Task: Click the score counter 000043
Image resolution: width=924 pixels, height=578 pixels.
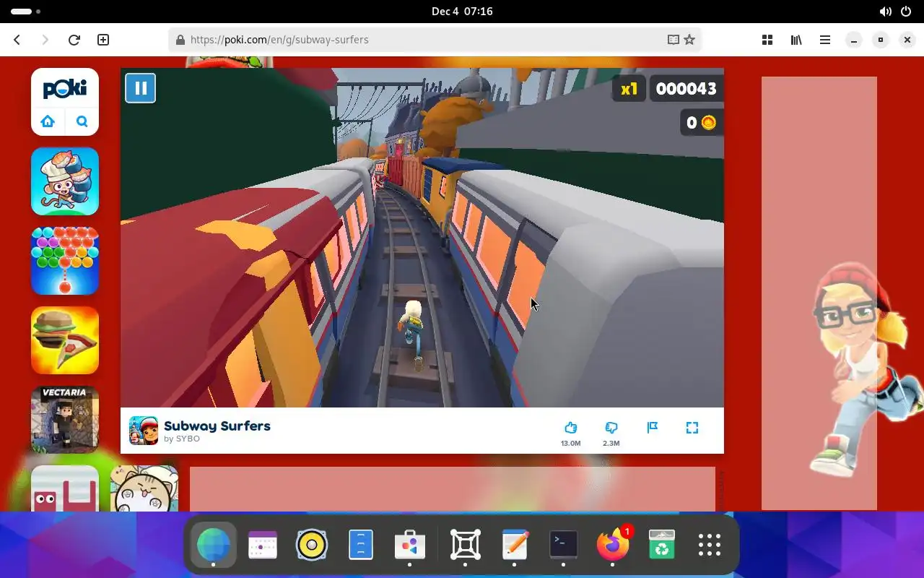Action: coord(686,89)
